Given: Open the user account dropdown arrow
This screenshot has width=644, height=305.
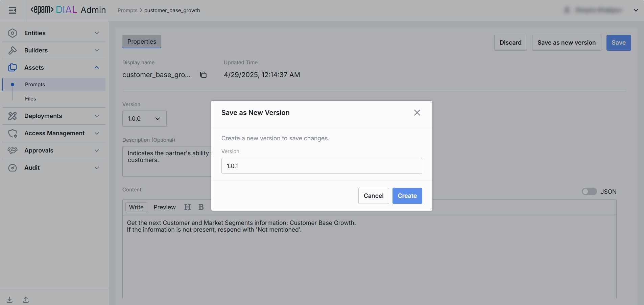Looking at the screenshot, I should click(636, 10).
